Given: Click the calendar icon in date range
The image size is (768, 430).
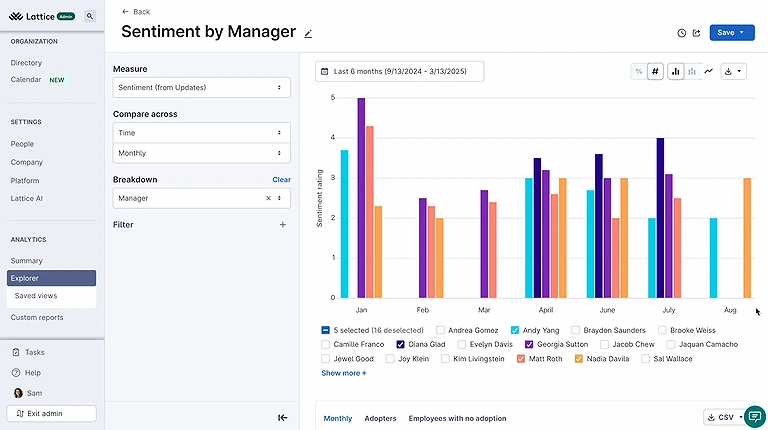Looking at the screenshot, I should [x=324, y=72].
